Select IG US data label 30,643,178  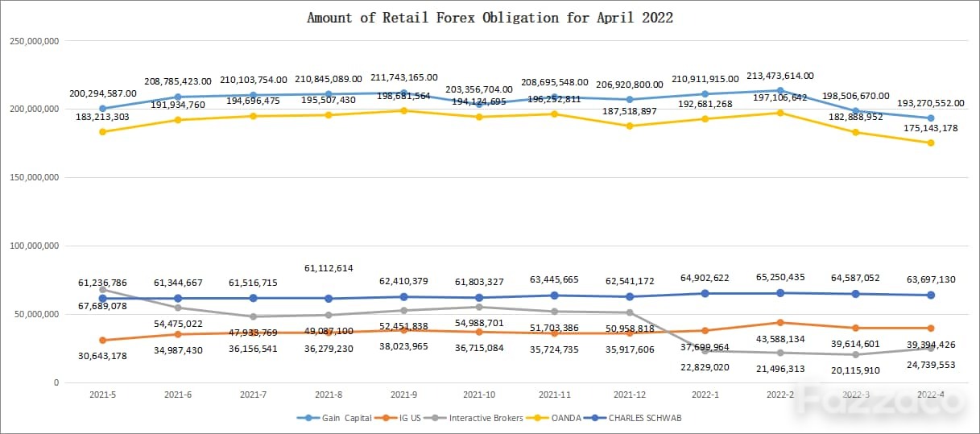(x=103, y=357)
